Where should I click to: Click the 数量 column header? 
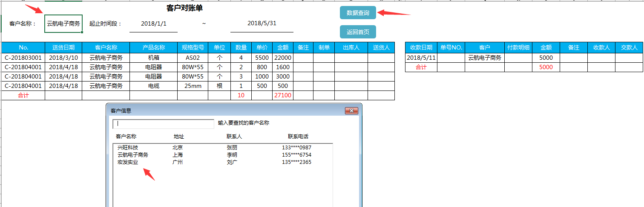pos(241,47)
